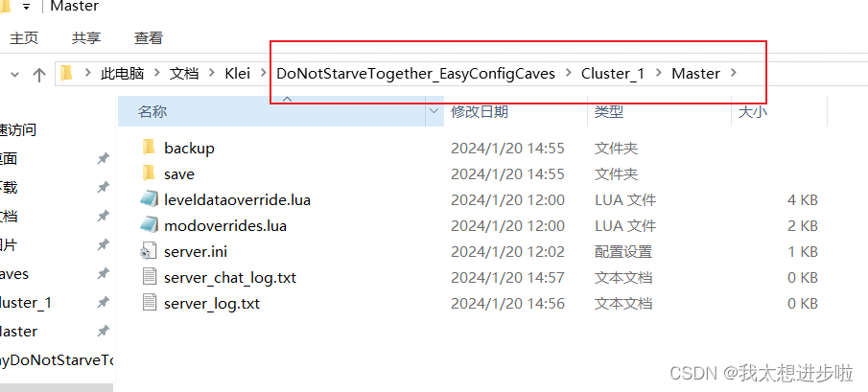Viewport: 868px width, 392px height.
Task: Open the 名称 column filter dropdown
Action: click(x=434, y=111)
